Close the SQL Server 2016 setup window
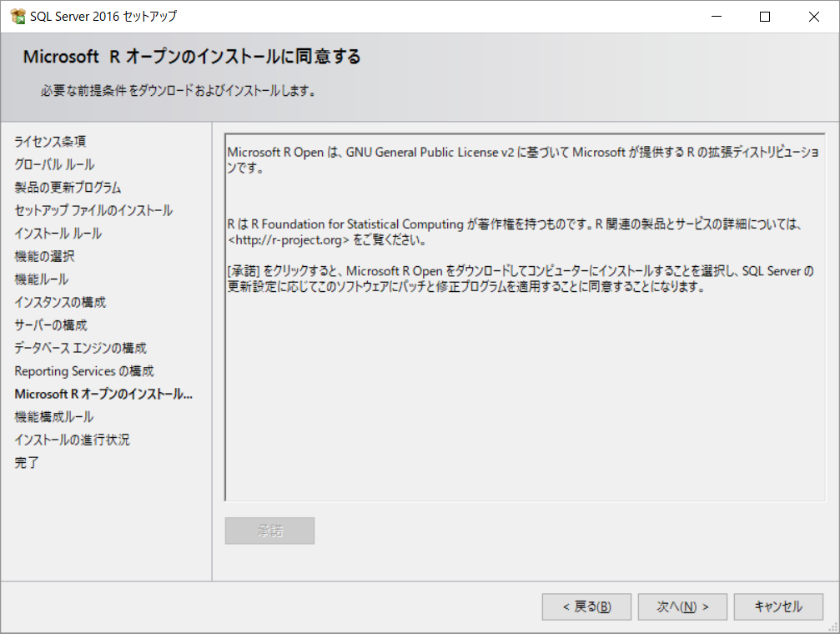840x634 pixels. pos(814,17)
